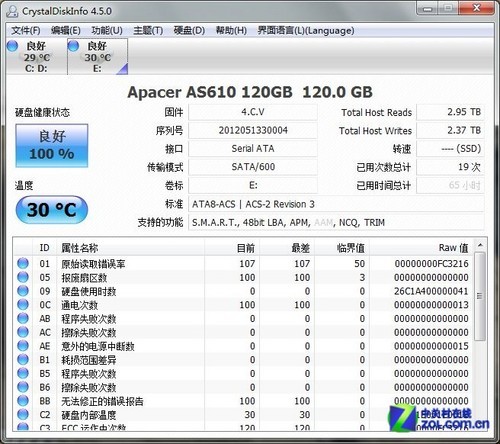
Task: Click threshold value 50 in row 01
Action: (x=359, y=264)
